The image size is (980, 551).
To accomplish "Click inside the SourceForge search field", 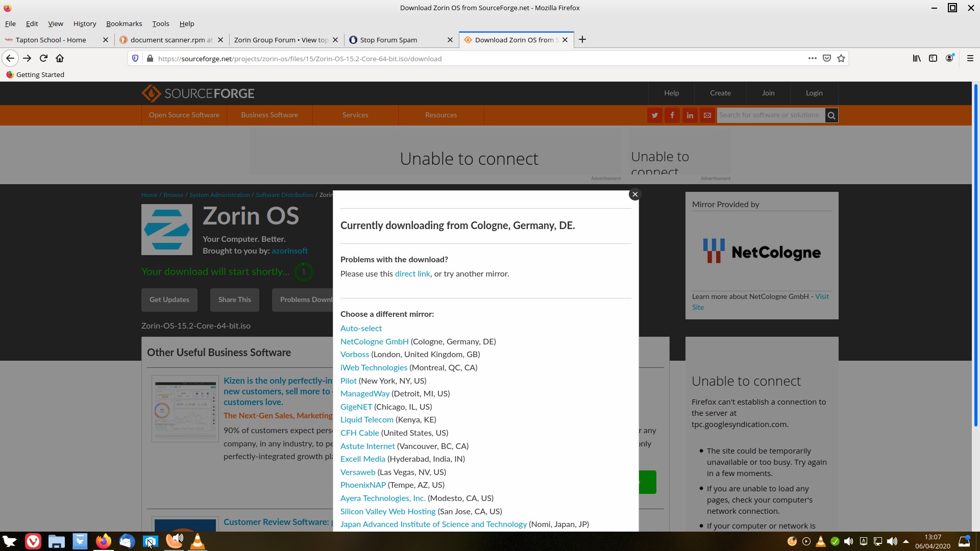I will (x=771, y=115).
